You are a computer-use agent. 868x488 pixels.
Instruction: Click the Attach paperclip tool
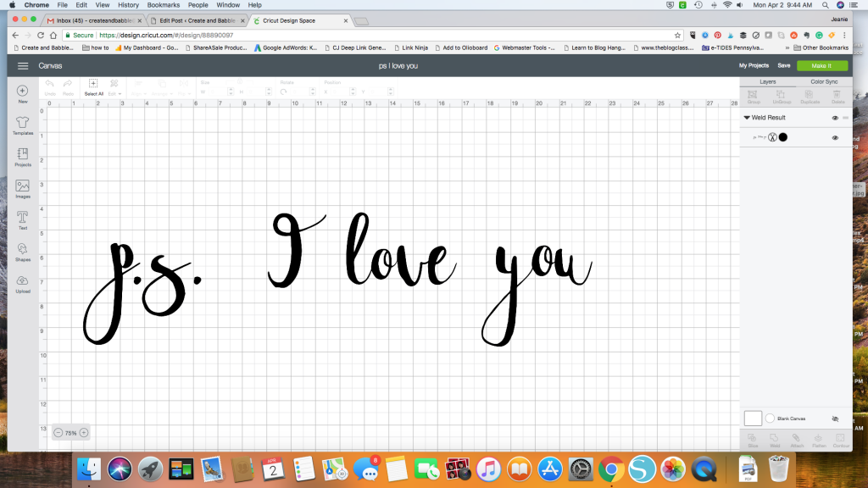pos(797,441)
